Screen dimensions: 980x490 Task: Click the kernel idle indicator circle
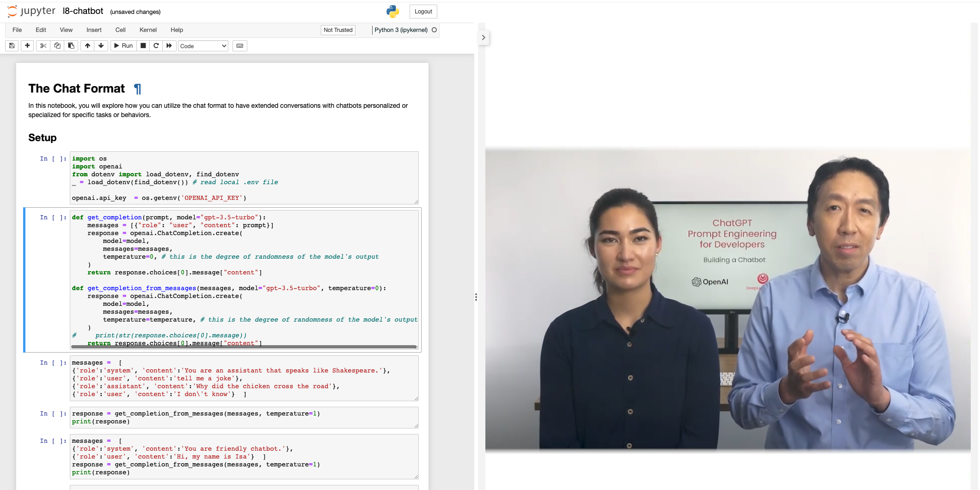tap(434, 30)
